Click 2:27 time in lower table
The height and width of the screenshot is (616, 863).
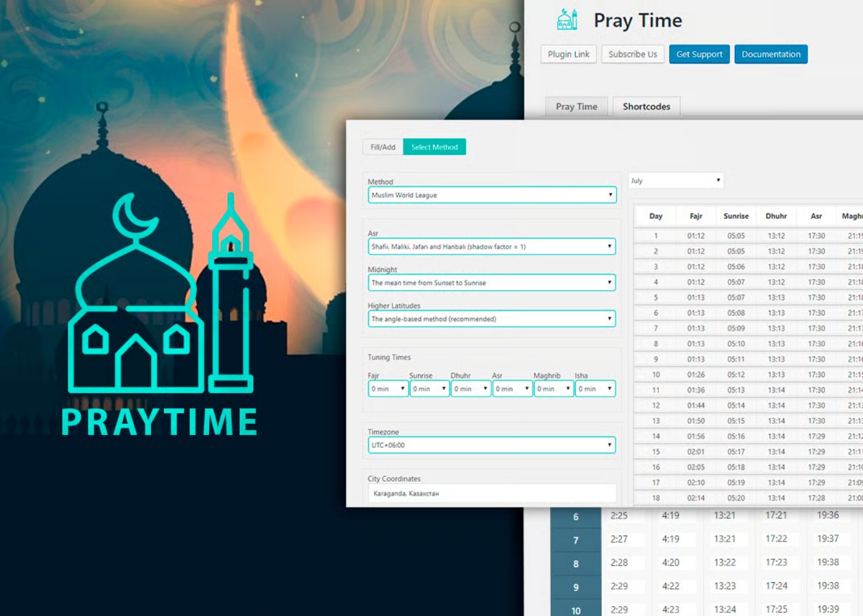(619, 539)
